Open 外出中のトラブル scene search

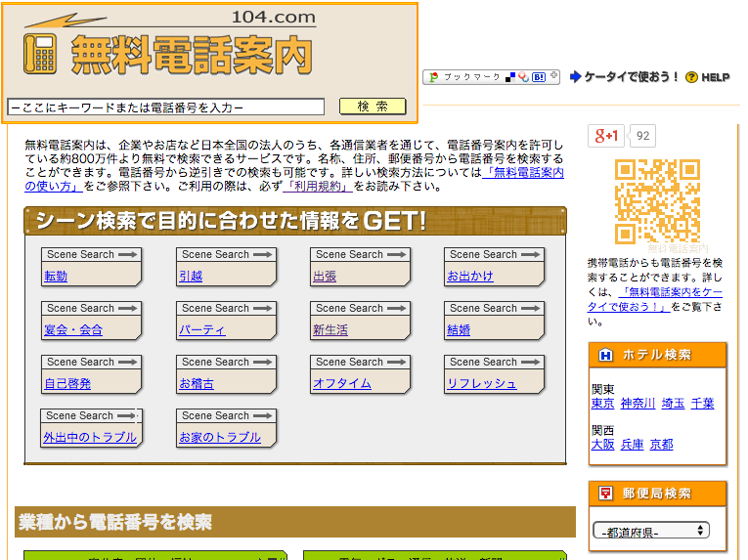90,437
